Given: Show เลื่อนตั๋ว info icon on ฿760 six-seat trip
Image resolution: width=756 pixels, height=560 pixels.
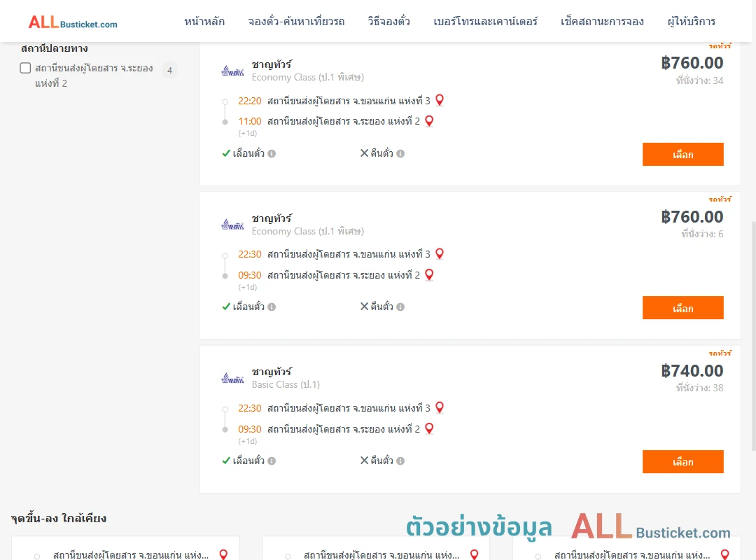Looking at the screenshot, I should click(x=272, y=307).
